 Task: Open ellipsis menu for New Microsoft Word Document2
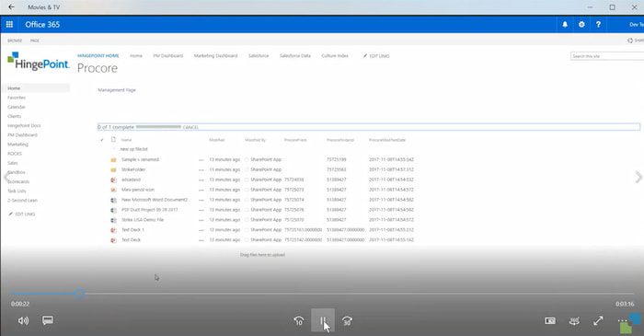point(201,200)
